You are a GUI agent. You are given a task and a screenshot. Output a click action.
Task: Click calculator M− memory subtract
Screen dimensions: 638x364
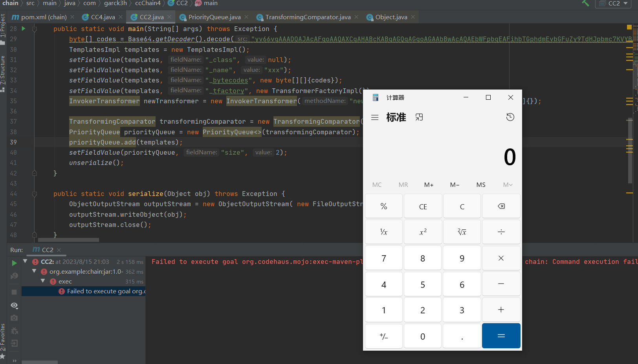(455, 185)
